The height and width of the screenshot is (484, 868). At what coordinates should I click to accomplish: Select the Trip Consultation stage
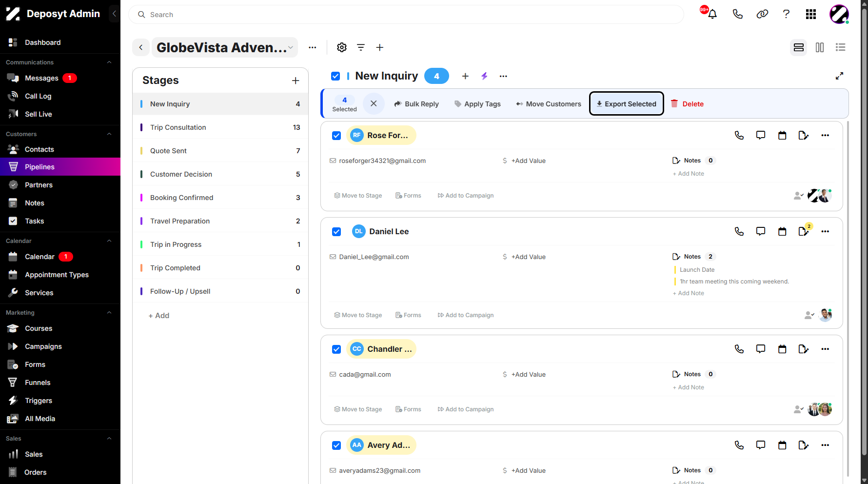pyautogui.click(x=220, y=127)
